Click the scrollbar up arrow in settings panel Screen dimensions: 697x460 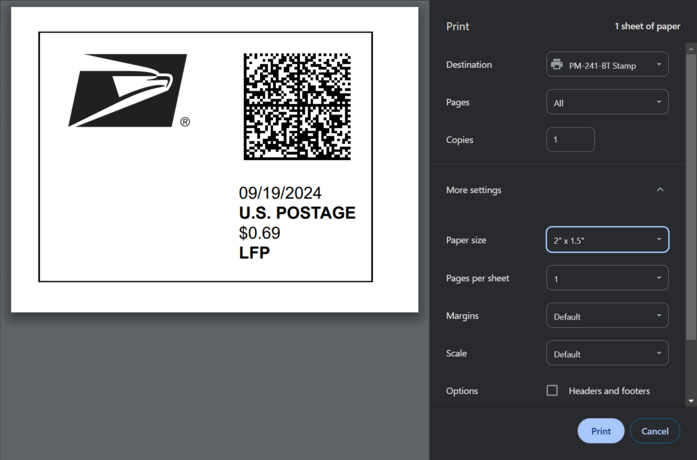point(691,49)
